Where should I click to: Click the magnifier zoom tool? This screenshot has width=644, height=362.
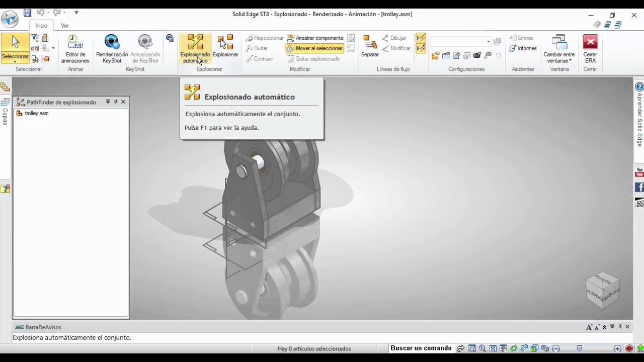coord(482,348)
